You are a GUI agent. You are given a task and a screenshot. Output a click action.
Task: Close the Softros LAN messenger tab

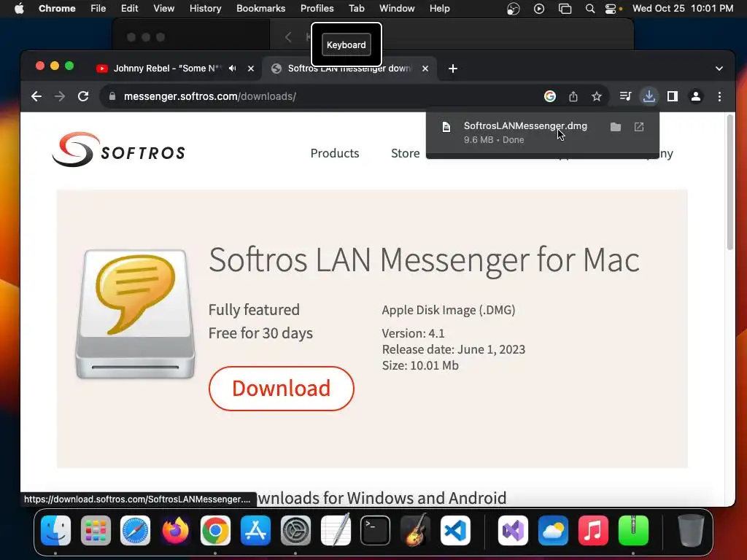click(x=425, y=69)
